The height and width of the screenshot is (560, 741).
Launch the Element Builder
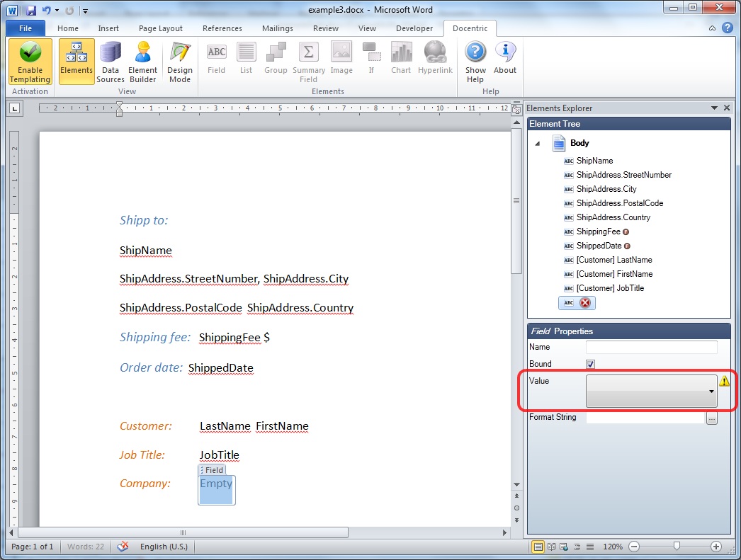142,62
